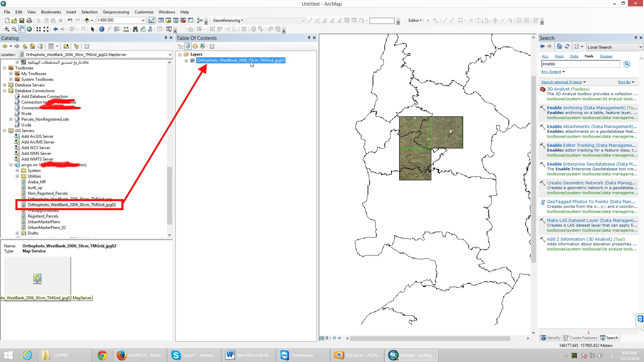Click the Undo arrow icon
This screenshot has width=644, height=362.
point(70,20)
